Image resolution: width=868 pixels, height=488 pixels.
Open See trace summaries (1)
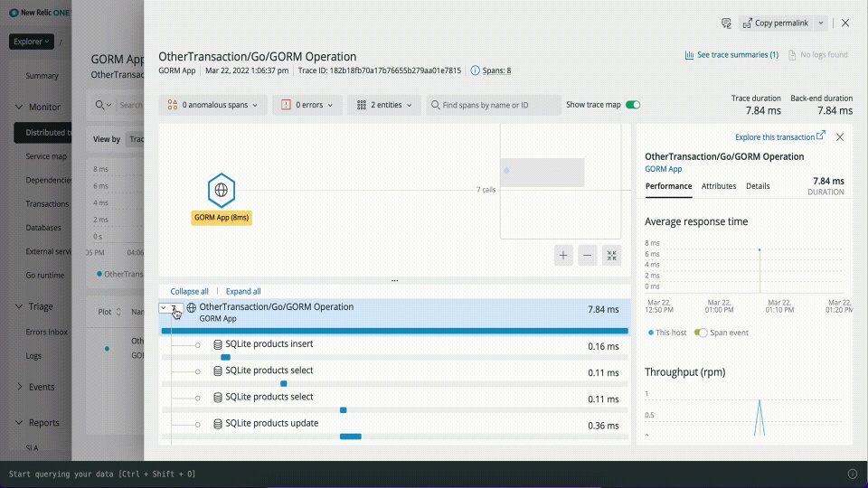(731, 55)
